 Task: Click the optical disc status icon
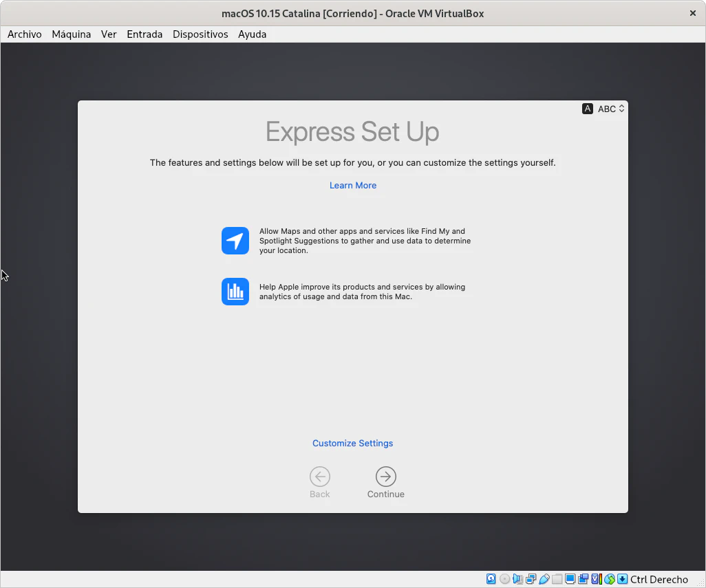pyautogui.click(x=504, y=579)
